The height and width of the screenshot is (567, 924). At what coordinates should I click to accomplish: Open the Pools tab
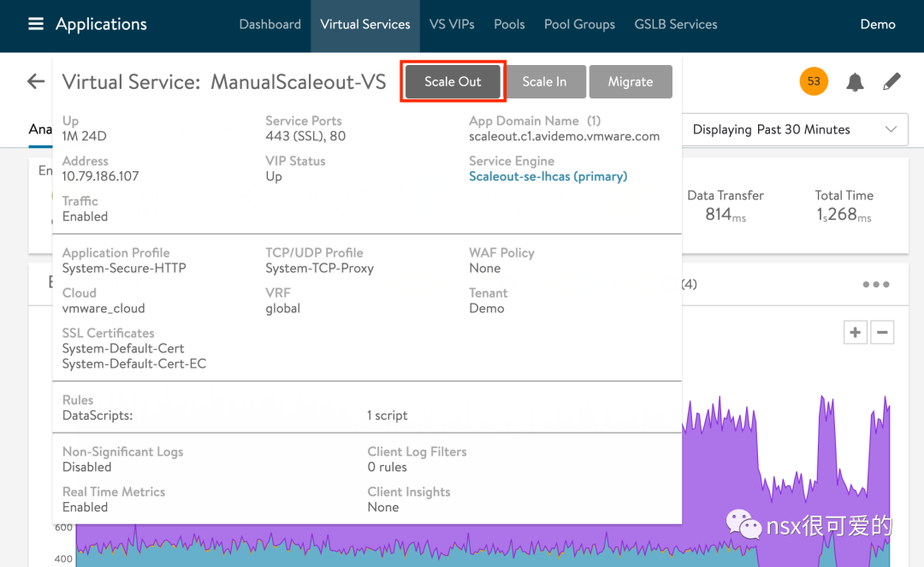tap(509, 24)
